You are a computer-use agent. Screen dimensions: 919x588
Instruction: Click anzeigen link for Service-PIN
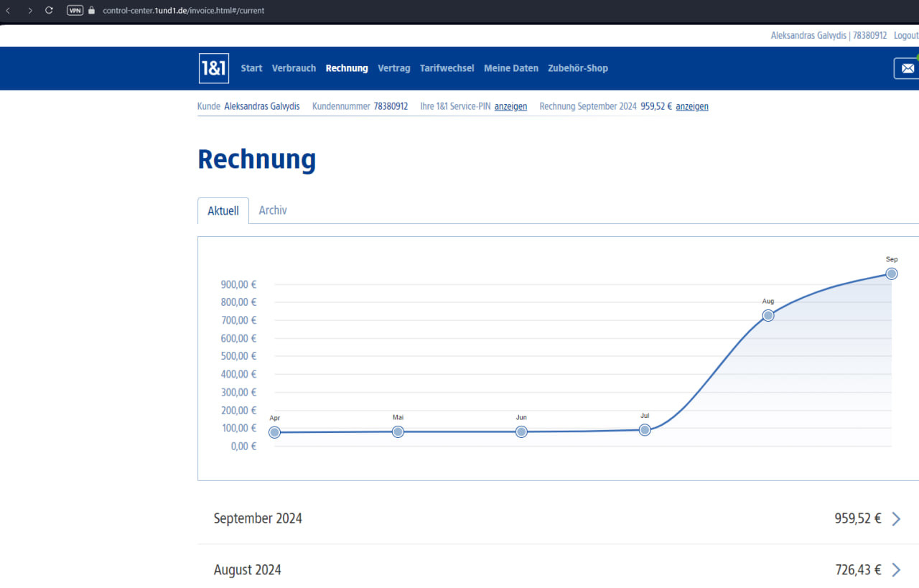510,106
